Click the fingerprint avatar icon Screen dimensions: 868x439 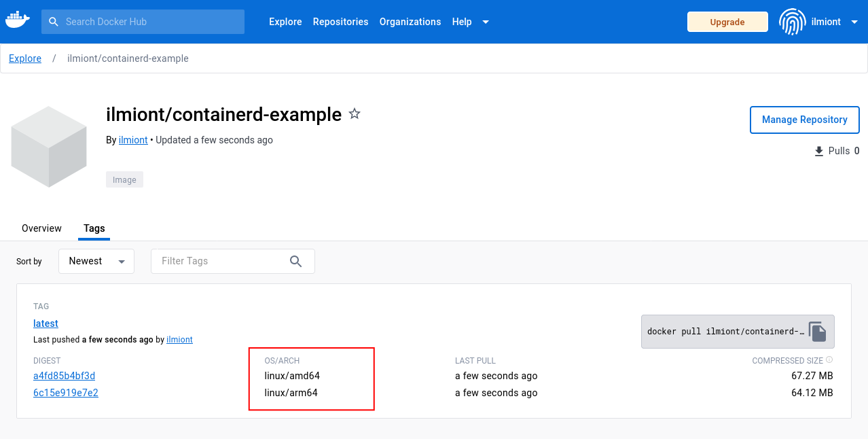point(792,22)
